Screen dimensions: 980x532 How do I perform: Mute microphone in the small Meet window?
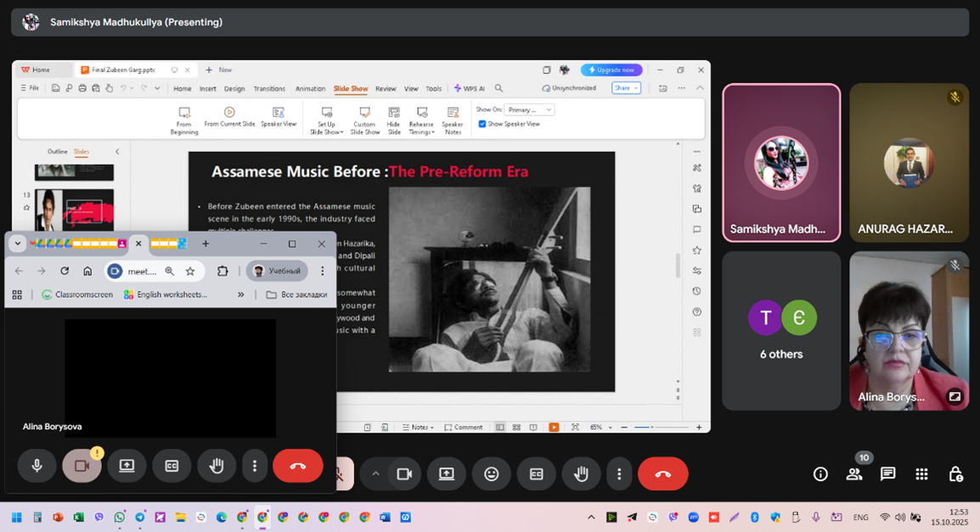tap(37, 466)
